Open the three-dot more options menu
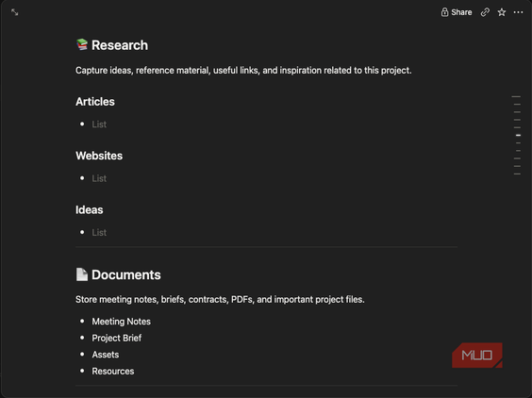Viewport: 532px width, 398px height. [518, 12]
